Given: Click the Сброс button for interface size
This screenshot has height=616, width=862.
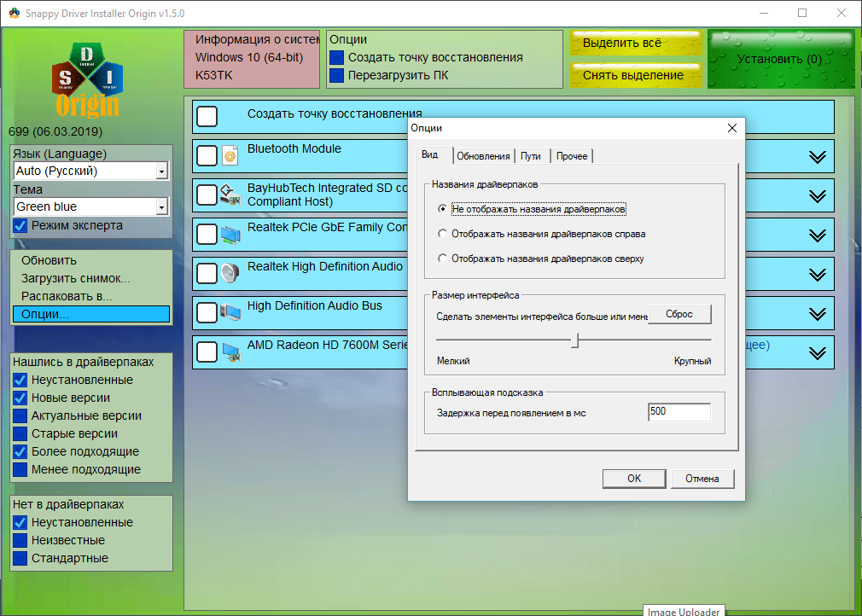Looking at the screenshot, I should pyautogui.click(x=679, y=314).
